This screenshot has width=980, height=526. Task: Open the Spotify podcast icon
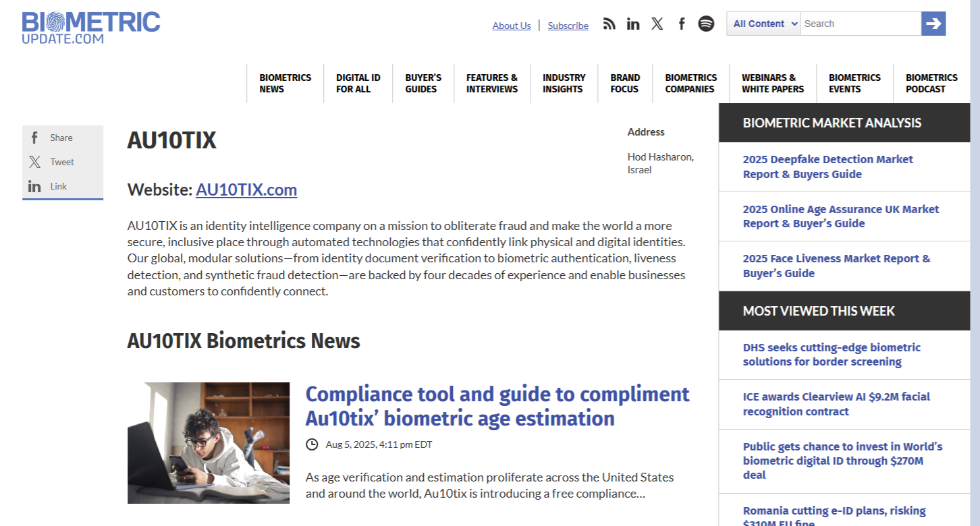[706, 24]
